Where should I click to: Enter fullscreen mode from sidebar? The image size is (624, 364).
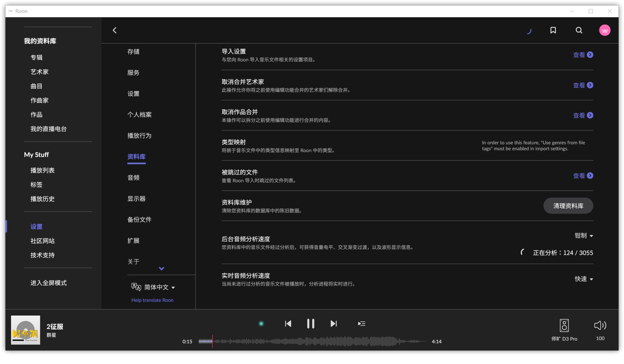pos(48,283)
